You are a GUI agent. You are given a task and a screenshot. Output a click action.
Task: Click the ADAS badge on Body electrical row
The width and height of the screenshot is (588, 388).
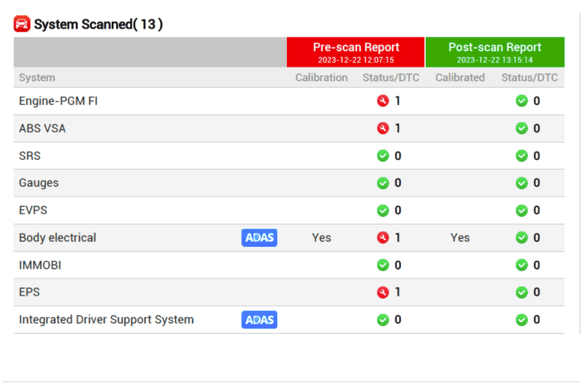tap(259, 238)
